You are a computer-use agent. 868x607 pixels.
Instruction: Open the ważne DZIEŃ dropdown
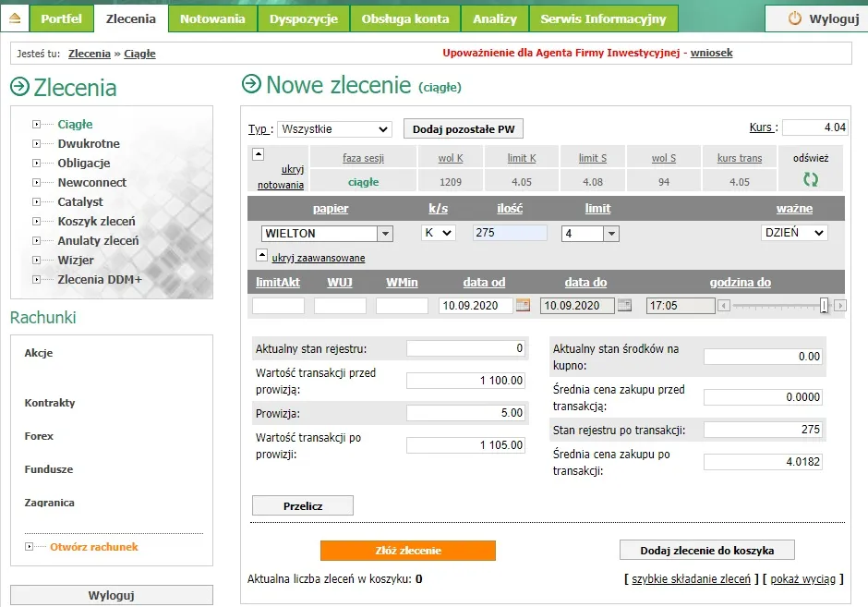[x=794, y=233]
